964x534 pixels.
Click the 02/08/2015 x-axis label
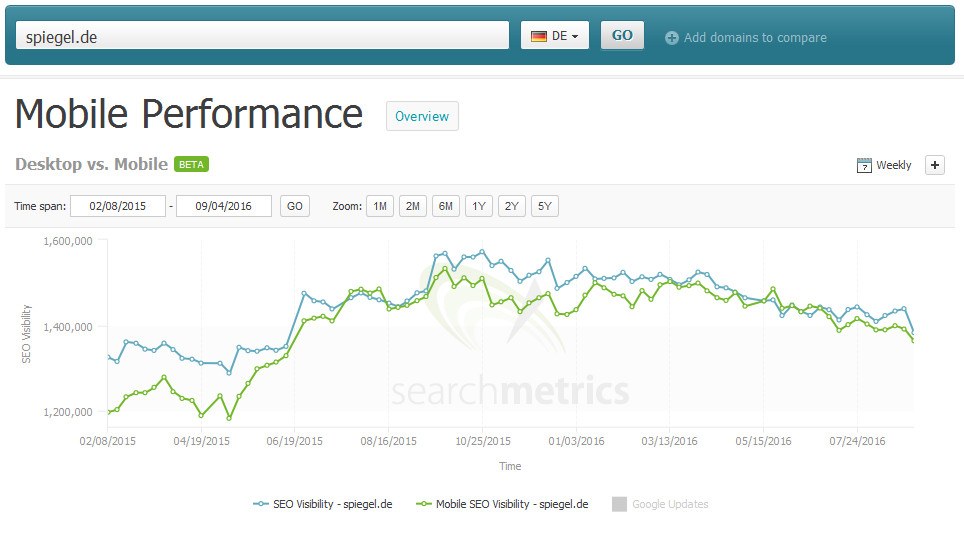(108, 441)
